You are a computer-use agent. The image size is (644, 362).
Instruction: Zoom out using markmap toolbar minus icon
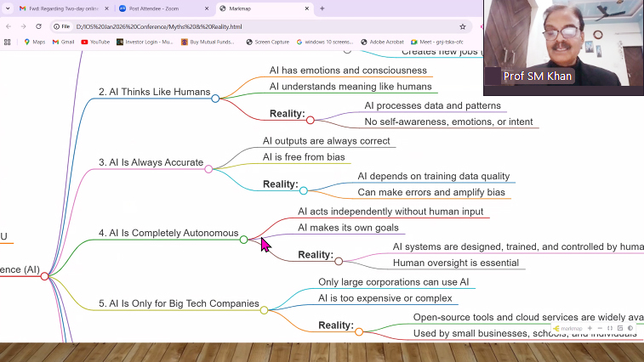point(601,328)
